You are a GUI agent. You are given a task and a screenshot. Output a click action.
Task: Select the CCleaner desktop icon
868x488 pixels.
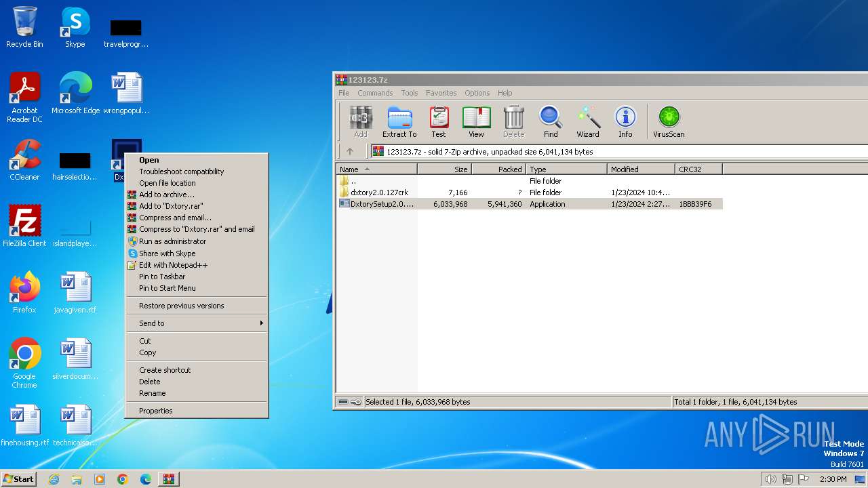(x=24, y=160)
